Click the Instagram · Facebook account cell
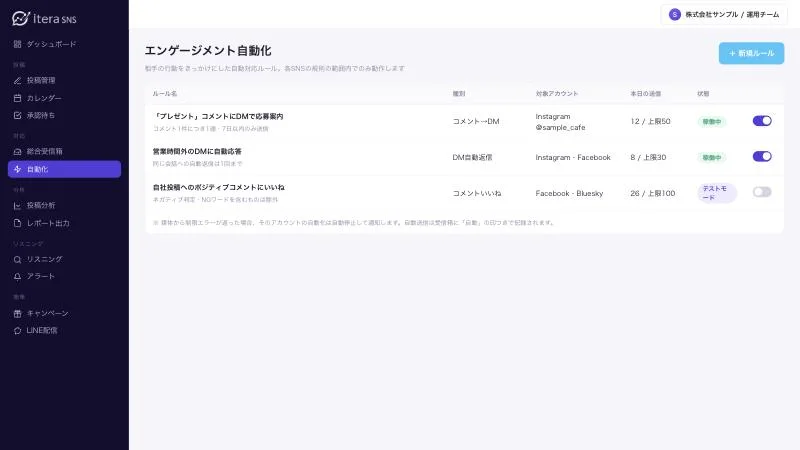The height and width of the screenshot is (450, 800). pyautogui.click(x=573, y=157)
